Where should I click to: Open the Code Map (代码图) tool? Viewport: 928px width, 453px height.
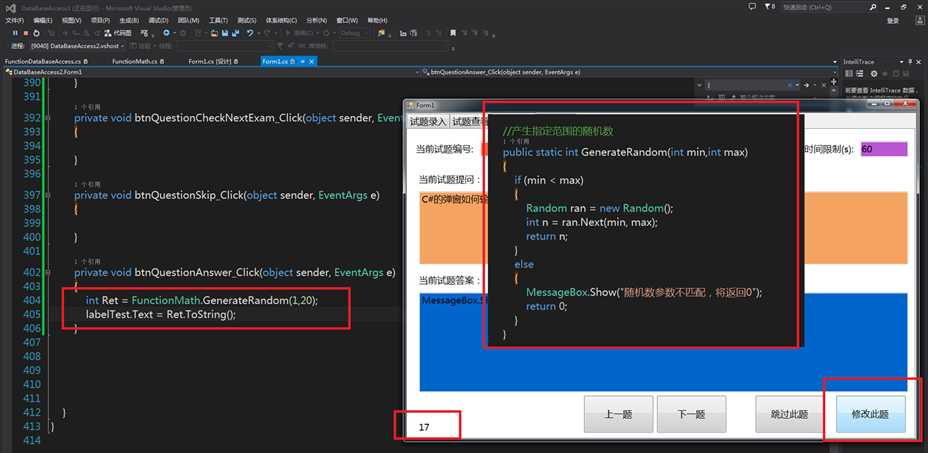[118, 33]
